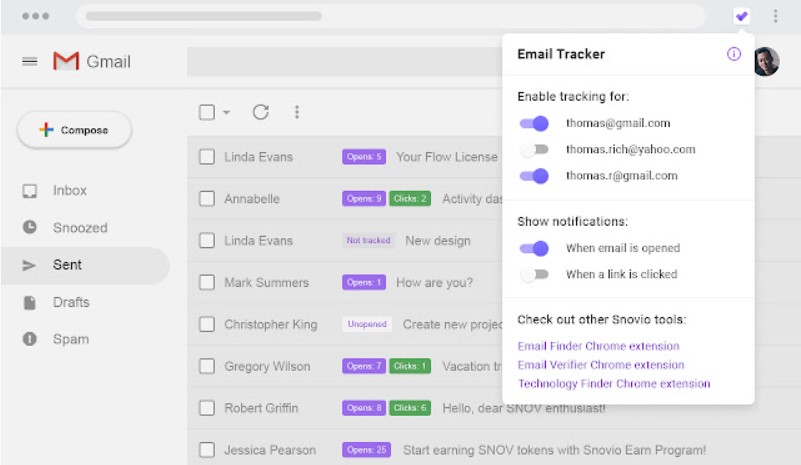Open the Inbox folder

tap(69, 191)
